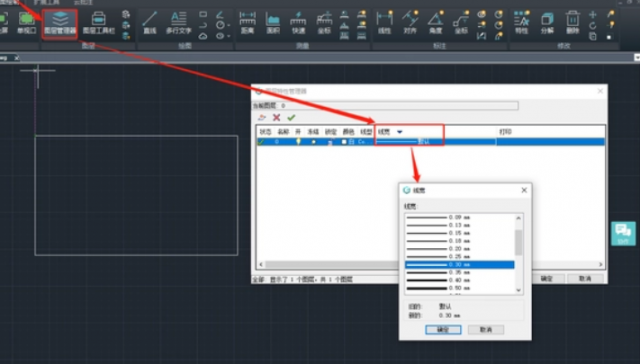The image size is (640, 364).
Task: Close the 线宽 dialog with X
Action: (524, 190)
